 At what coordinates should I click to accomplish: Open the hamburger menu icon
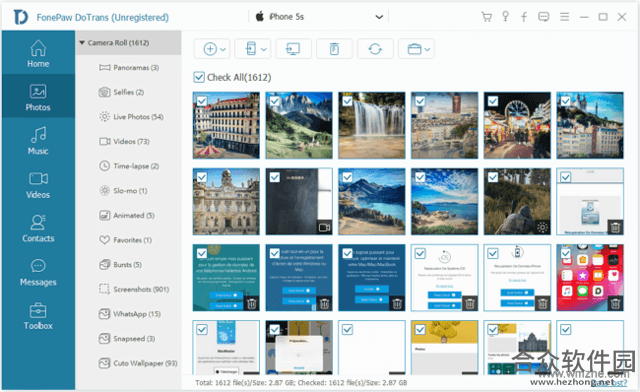point(564,17)
